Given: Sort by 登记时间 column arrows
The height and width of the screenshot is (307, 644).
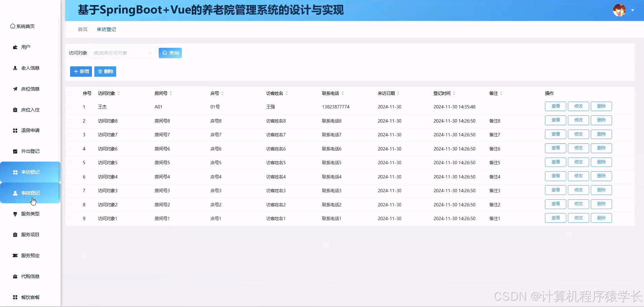Looking at the screenshot, I should pyautogui.click(x=454, y=93).
